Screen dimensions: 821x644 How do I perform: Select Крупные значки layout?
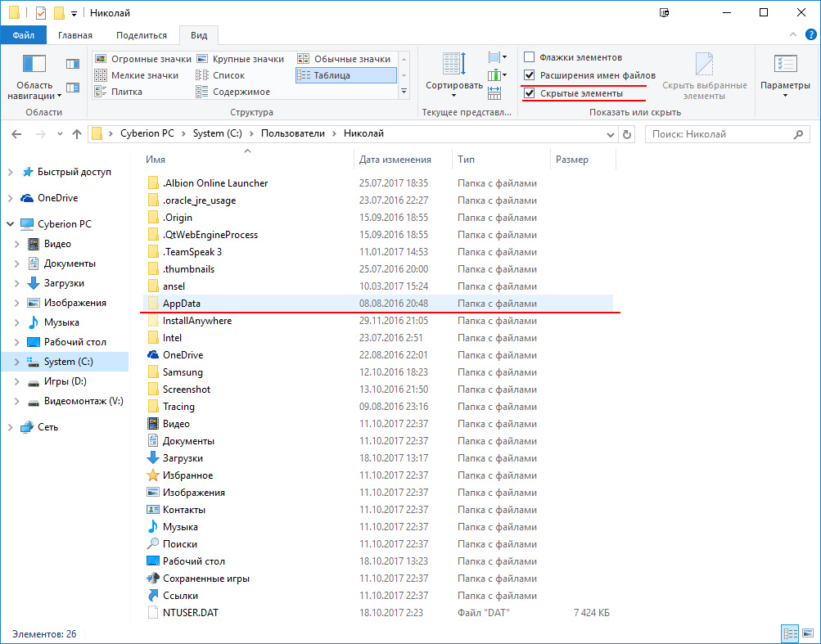pyautogui.click(x=241, y=59)
